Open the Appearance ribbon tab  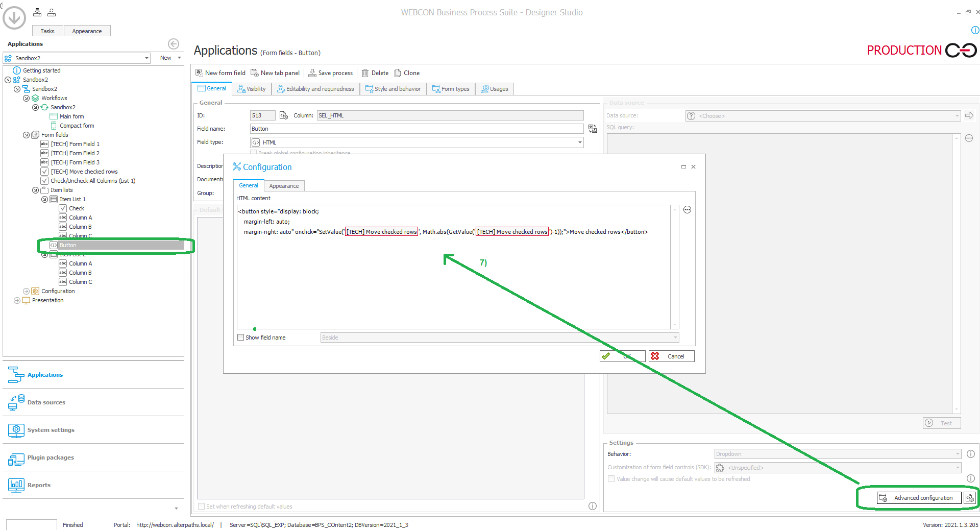[87, 31]
